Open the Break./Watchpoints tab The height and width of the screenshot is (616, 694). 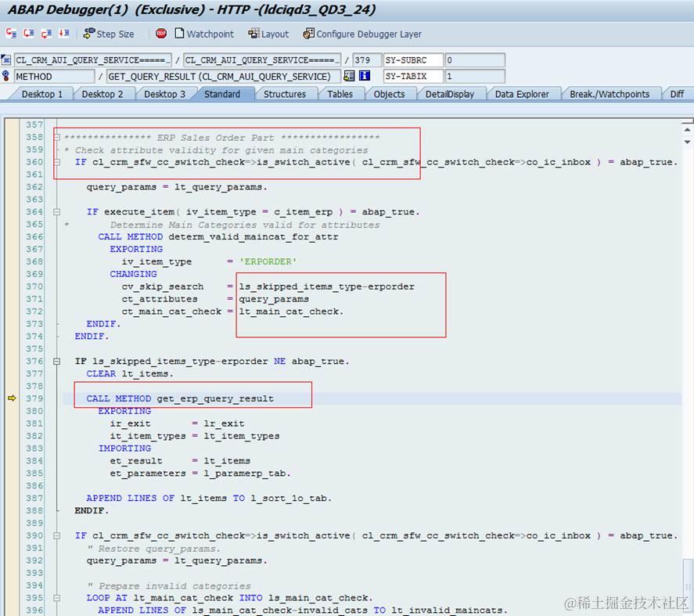[609, 94]
